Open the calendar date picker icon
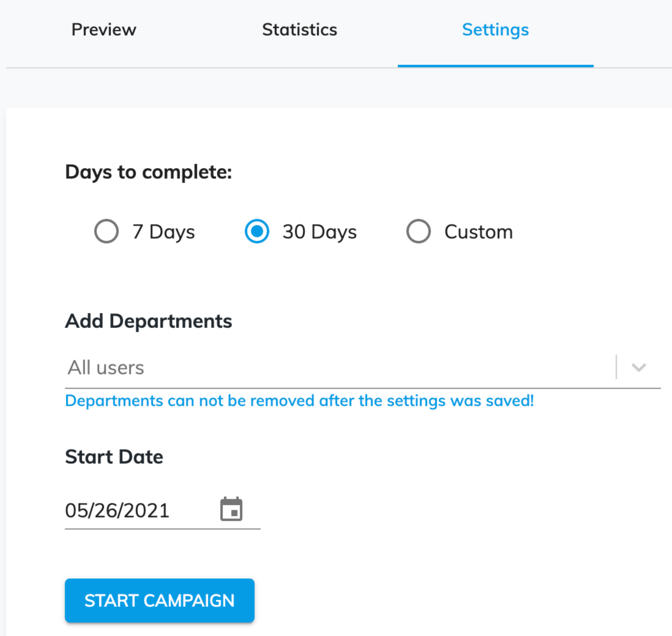This screenshot has width=672, height=636. [231, 509]
